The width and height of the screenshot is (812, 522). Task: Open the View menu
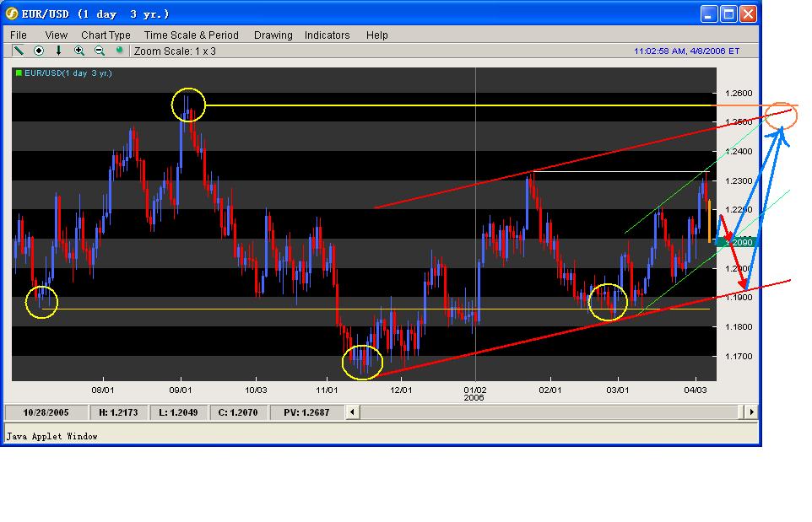(x=56, y=35)
